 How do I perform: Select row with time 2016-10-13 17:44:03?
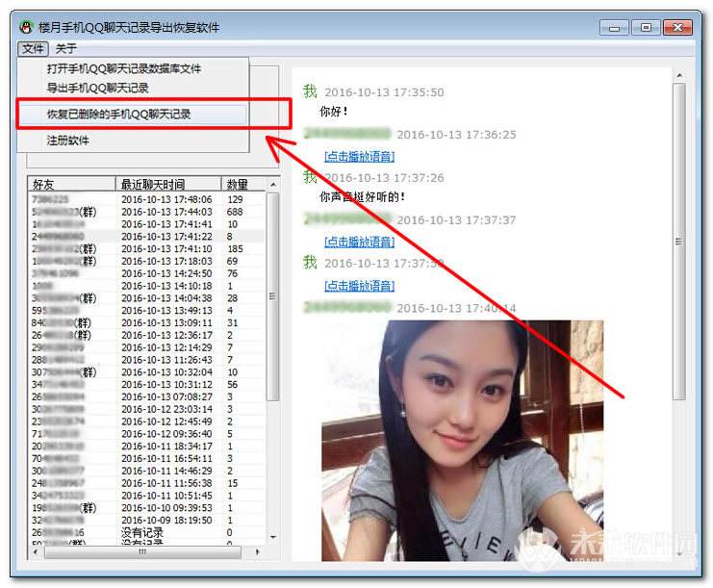(146, 212)
